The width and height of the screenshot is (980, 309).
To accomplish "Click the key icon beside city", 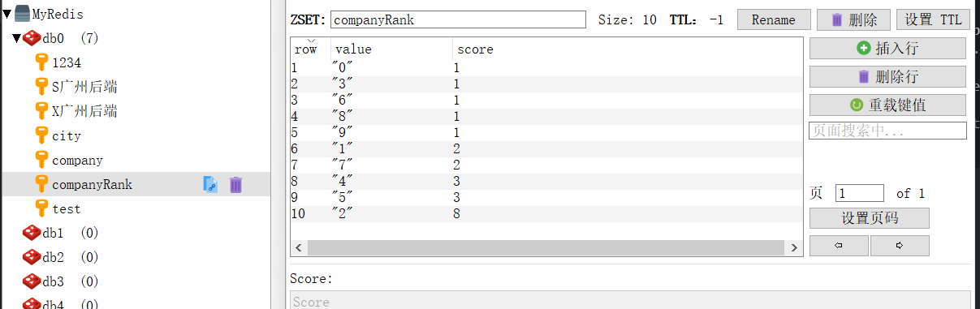I will (42, 135).
